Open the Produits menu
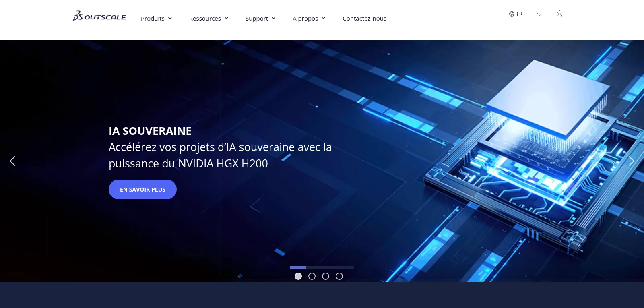The width and height of the screenshot is (644, 308). [x=153, y=19]
